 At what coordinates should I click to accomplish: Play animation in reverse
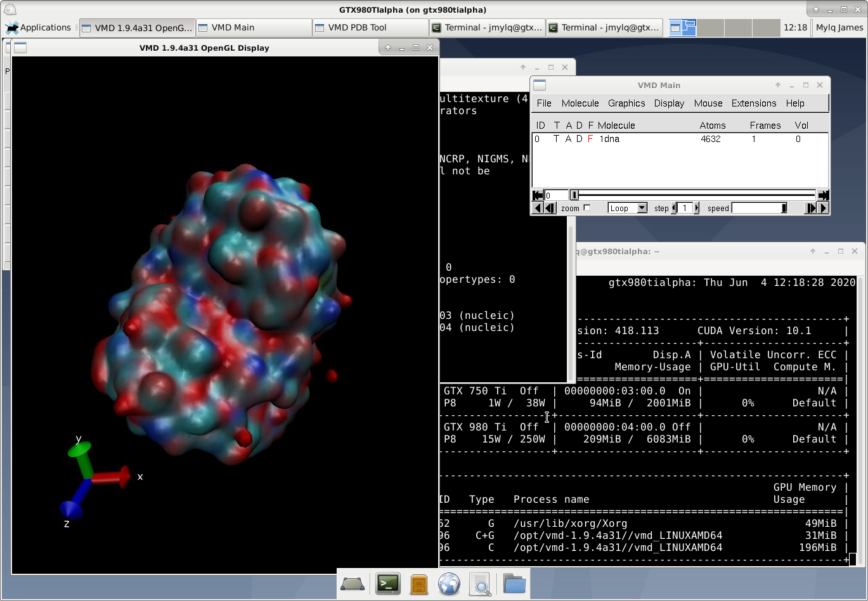tap(538, 208)
